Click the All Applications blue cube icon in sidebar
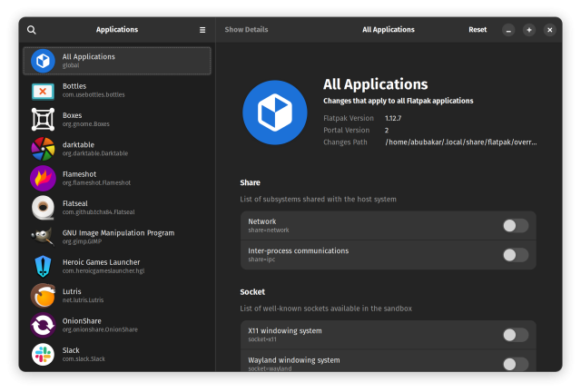The image size is (581, 392). [43, 61]
